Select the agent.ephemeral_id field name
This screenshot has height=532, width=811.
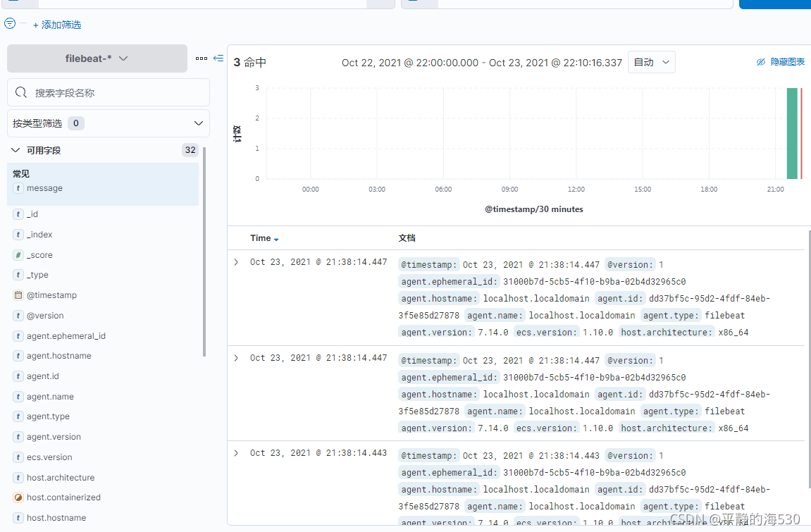pyautogui.click(x=66, y=336)
